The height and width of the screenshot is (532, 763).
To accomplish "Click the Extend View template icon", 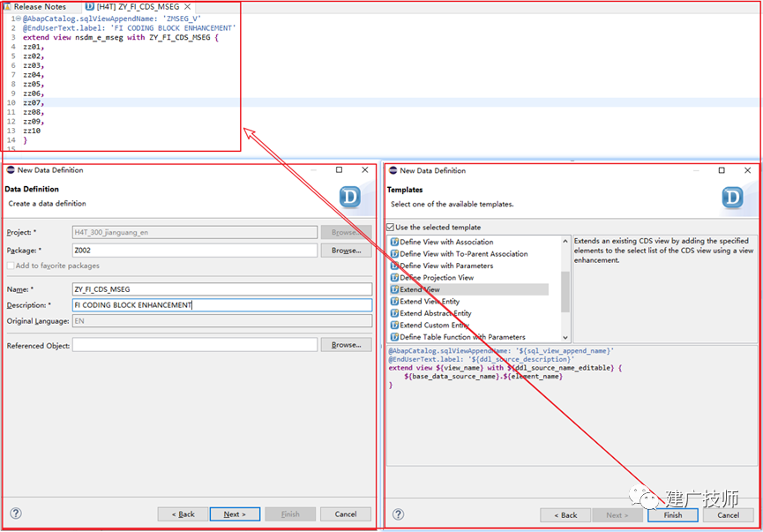I will pos(394,289).
